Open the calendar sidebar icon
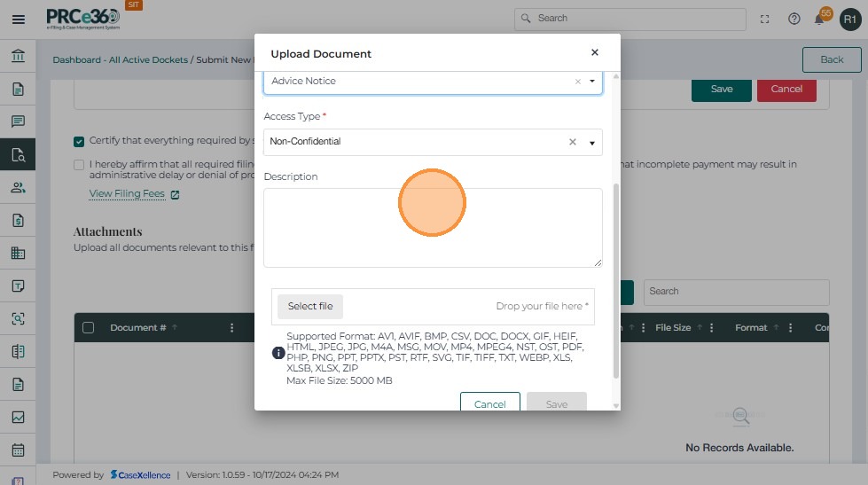Image resolution: width=868 pixels, height=485 pixels. pyautogui.click(x=18, y=450)
